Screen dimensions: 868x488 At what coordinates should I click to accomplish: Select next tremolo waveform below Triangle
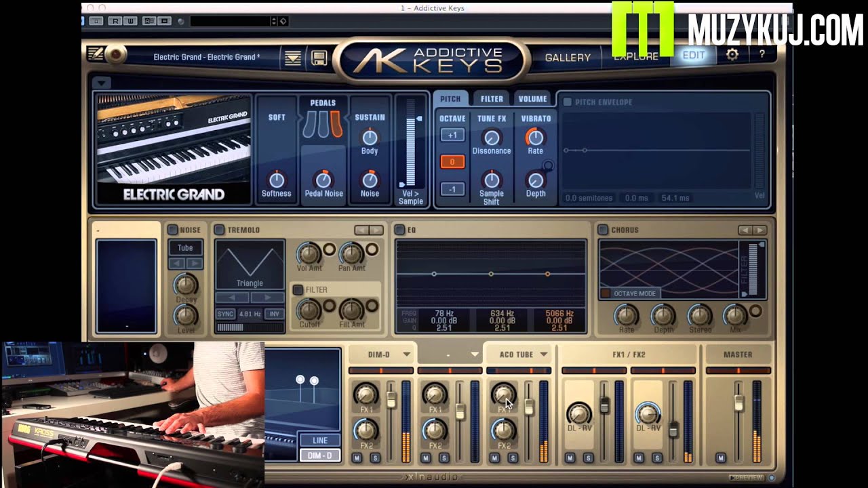click(267, 298)
